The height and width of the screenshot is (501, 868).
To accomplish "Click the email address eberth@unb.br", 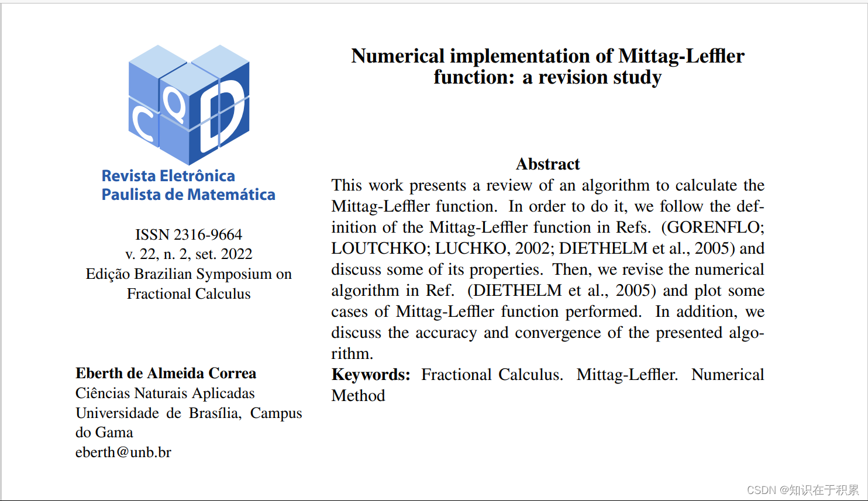I will 123,452.
